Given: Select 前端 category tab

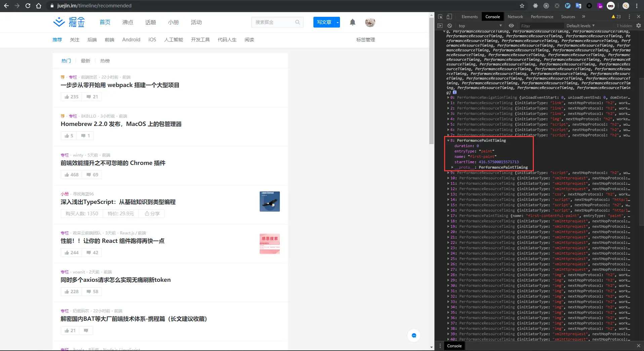Looking at the screenshot, I should [x=110, y=40].
